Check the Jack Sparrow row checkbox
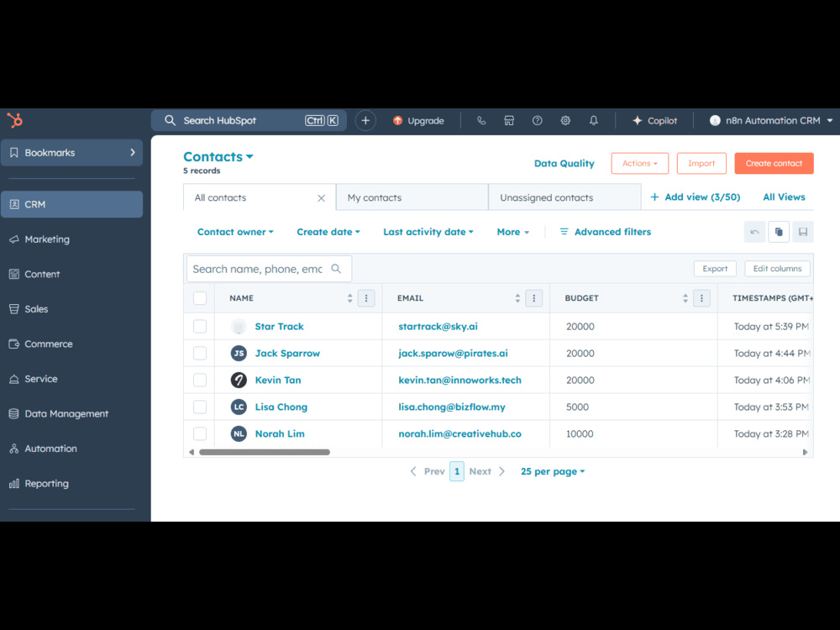This screenshot has height=630, width=840. coord(200,353)
